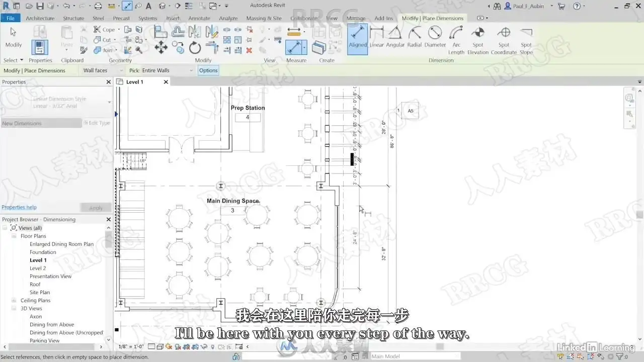Open the Properties help link
This screenshot has width=644, height=362.
[19, 207]
